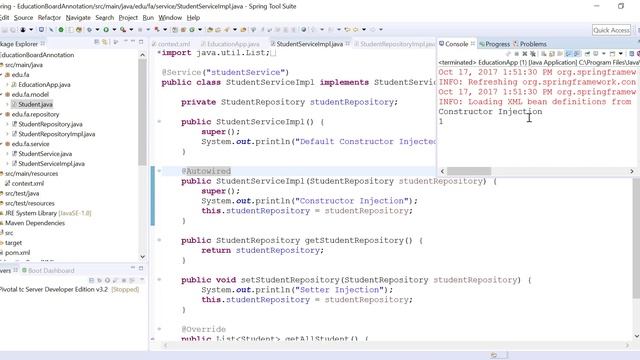Maximize the Package Explorer panel
640x360 pixels.
click(141, 42)
